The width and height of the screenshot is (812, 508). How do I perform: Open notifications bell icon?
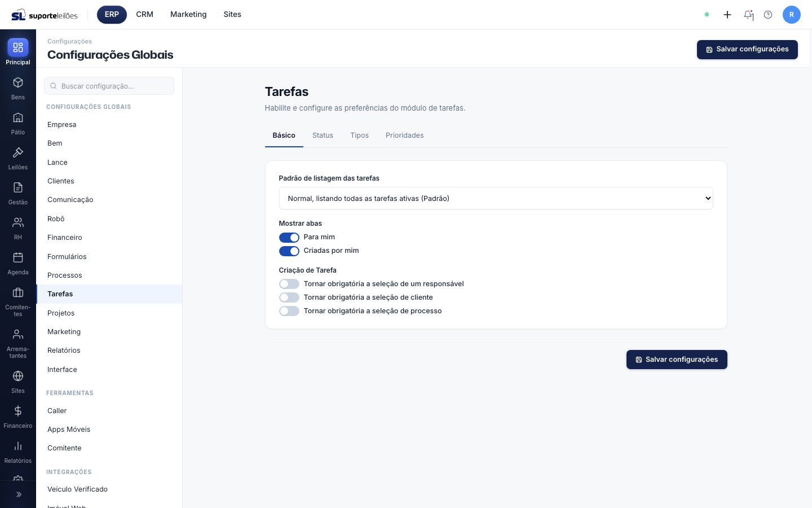tap(748, 15)
